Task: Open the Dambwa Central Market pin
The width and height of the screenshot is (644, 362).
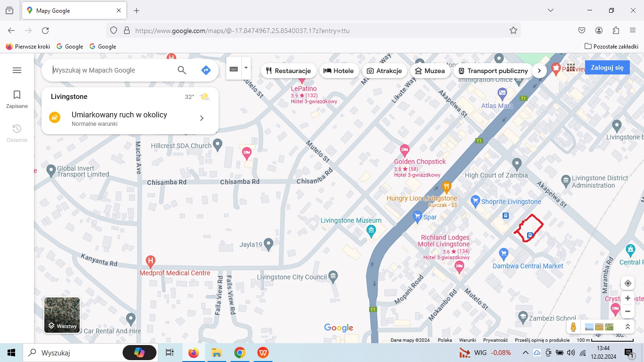Action: point(504,253)
